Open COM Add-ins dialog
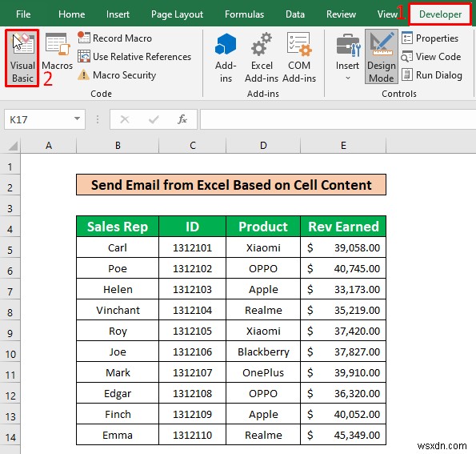This screenshot has height=454, width=476. click(x=299, y=58)
